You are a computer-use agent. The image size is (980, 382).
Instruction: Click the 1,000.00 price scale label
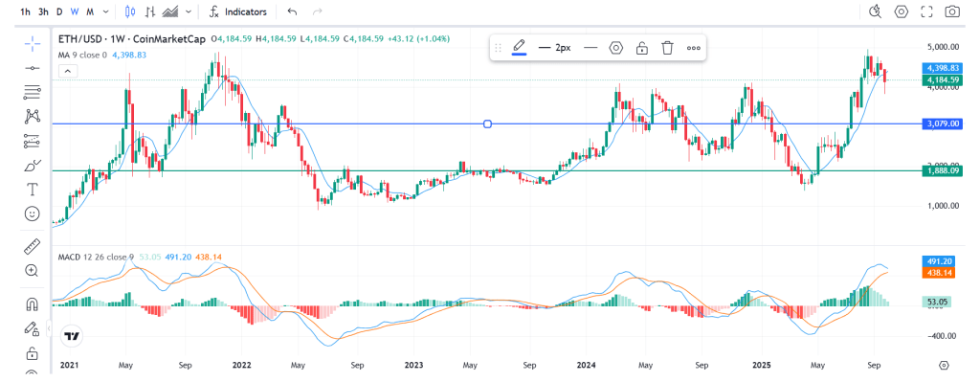(x=943, y=206)
